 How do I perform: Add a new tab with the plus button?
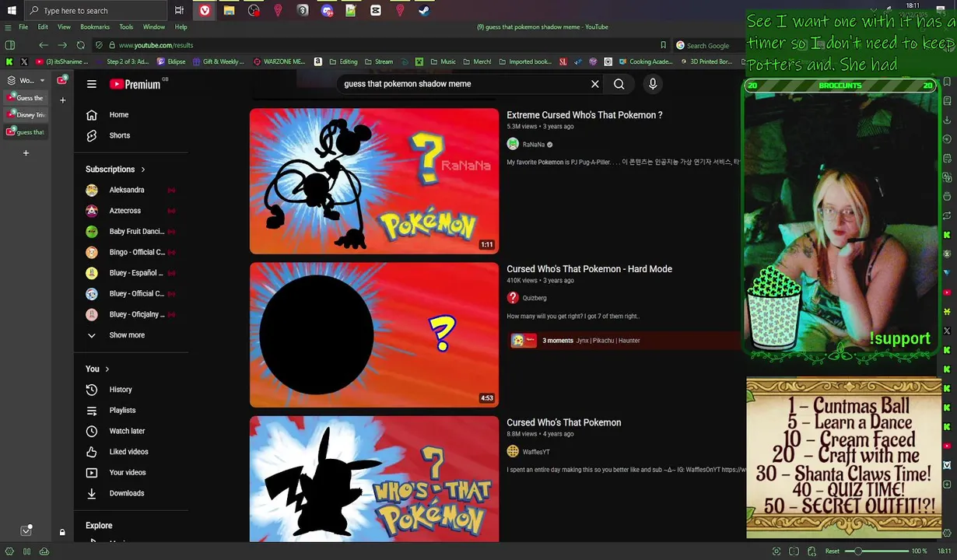tap(26, 153)
